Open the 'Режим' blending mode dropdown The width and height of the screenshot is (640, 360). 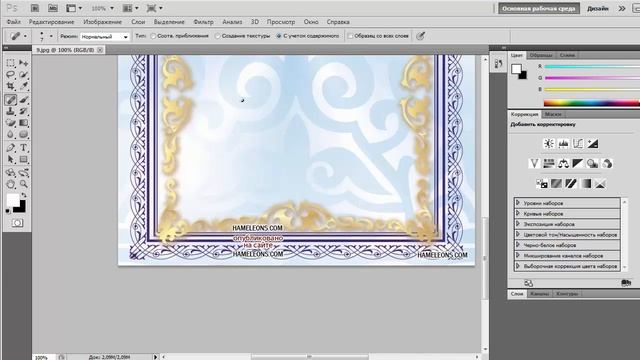coord(105,37)
